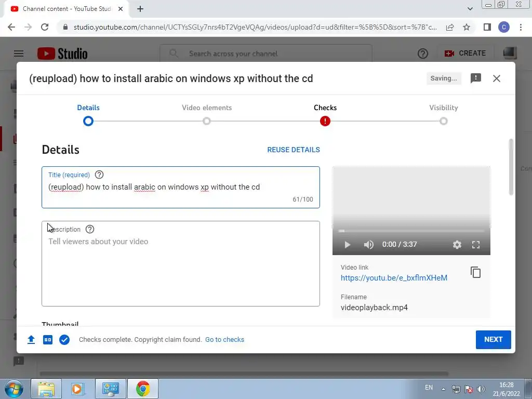The width and height of the screenshot is (532, 399).
Task: Click the video preview progress bar
Action: coord(411,231)
